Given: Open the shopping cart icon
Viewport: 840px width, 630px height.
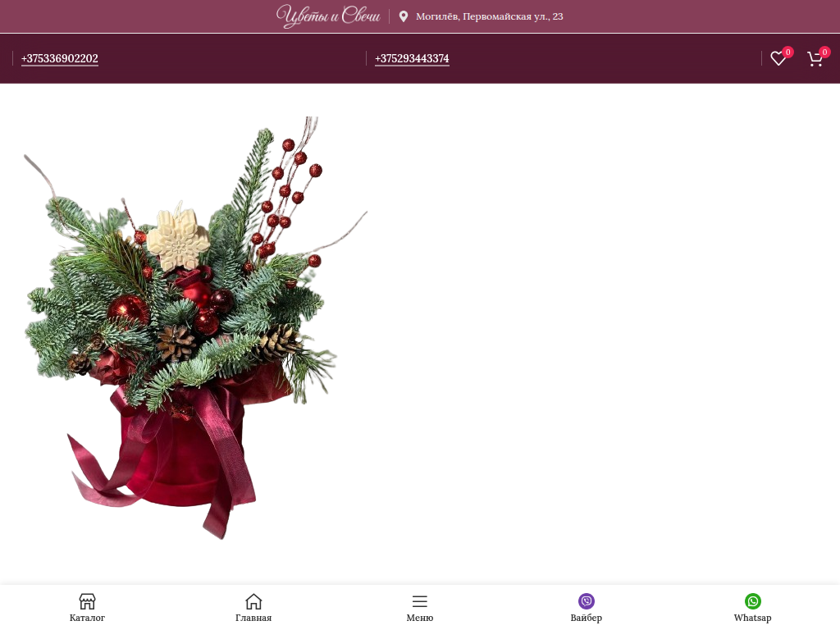Looking at the screenshot, I should (815, 59).
